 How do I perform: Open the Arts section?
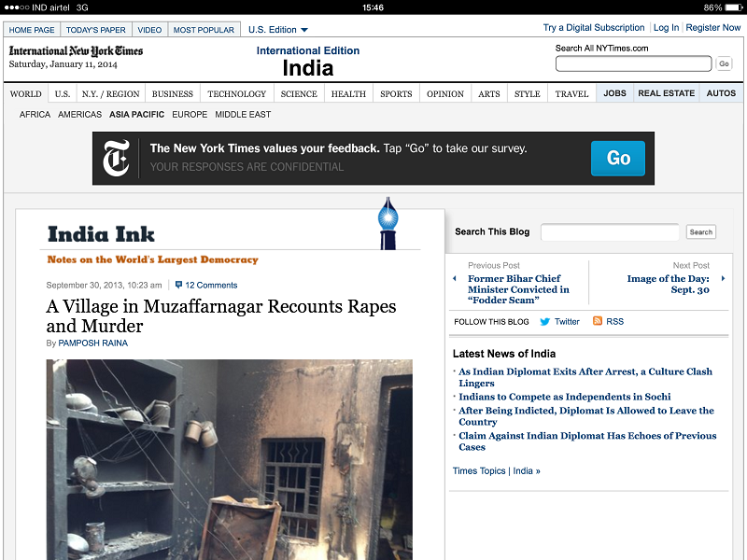489,94
